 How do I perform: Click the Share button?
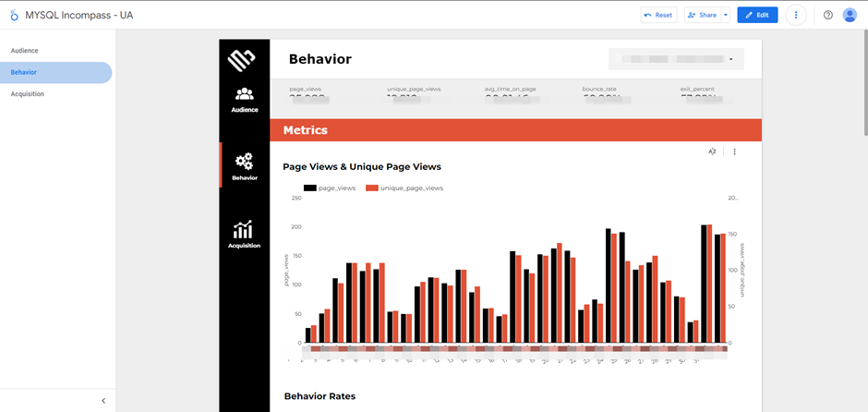coord(702,15)
